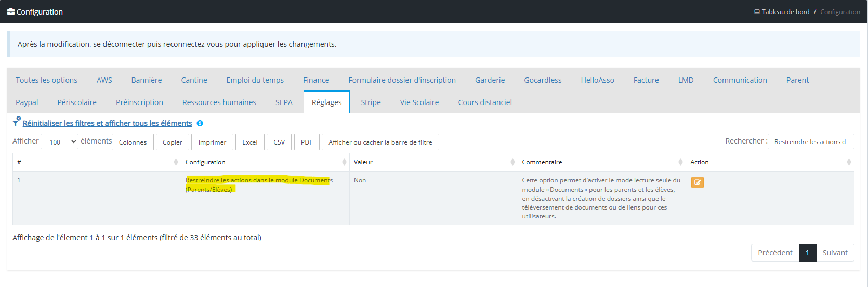This screenshot has height=287, width=868.
Task: Click the Suivant pagination button
Action: click(835, 253)
